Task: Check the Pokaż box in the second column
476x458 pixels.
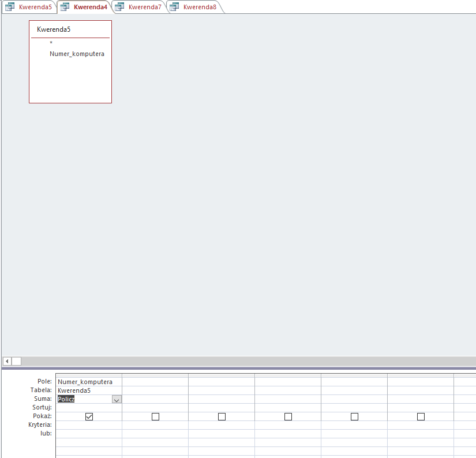Action: [155, 416]
